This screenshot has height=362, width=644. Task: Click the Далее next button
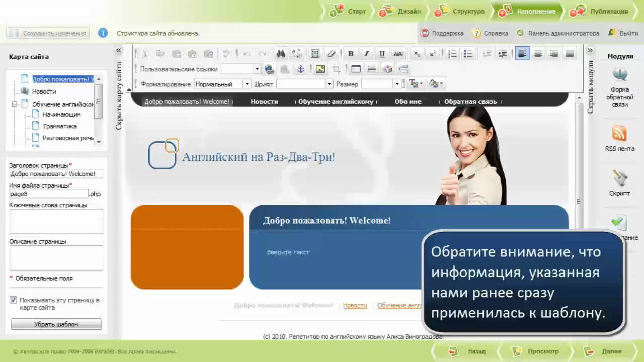coord(603,351)
